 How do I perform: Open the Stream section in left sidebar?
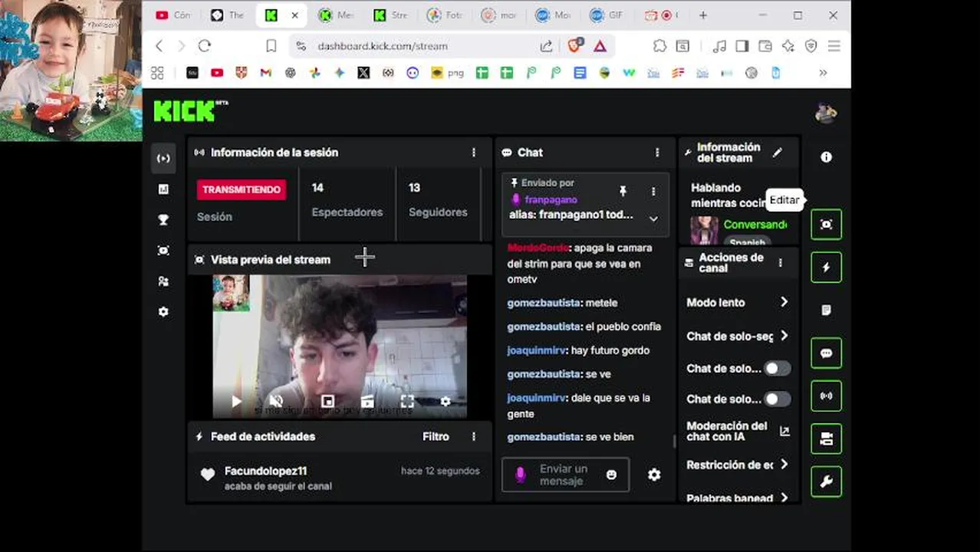pos(163,159)
